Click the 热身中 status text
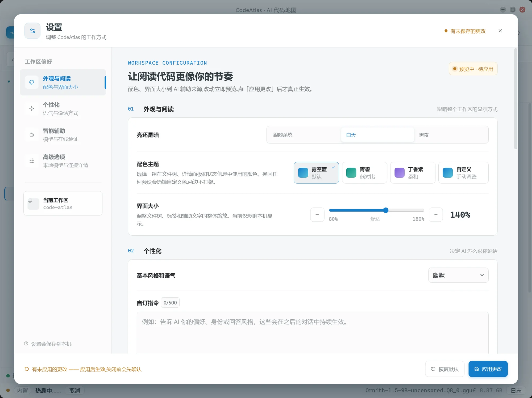The width and height of the screenshot is (532, 398). pyautogui.click(x=48, y=391)
